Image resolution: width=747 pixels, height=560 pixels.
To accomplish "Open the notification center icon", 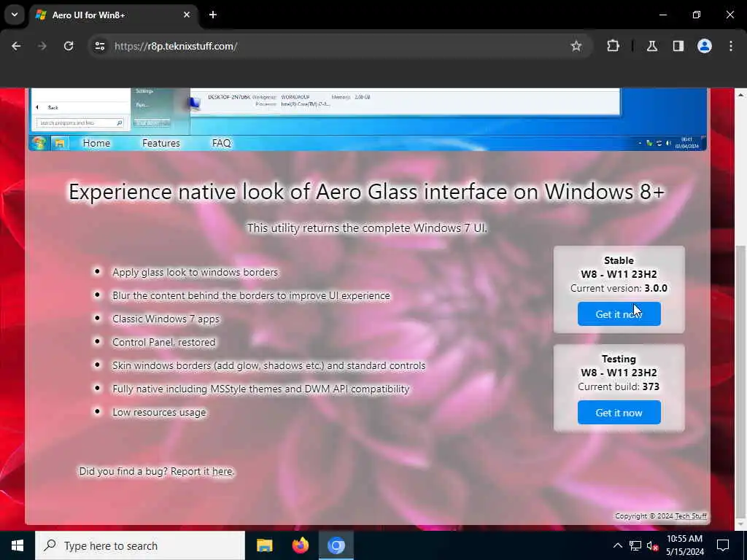I will point(723,545).
